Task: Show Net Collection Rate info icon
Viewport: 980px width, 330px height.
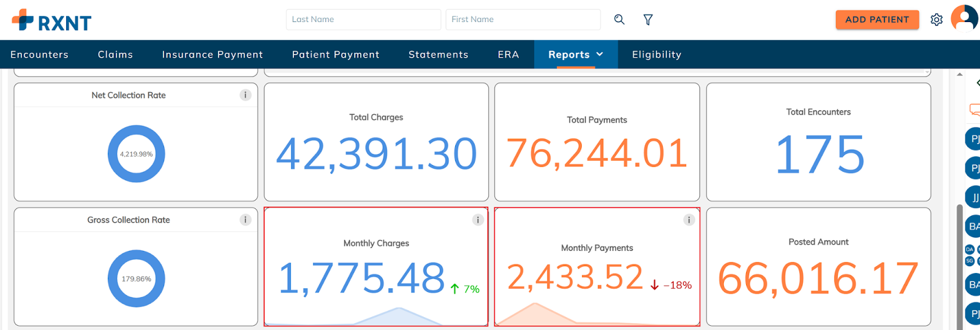Action: pyautogui.click(x=246, y=95)
